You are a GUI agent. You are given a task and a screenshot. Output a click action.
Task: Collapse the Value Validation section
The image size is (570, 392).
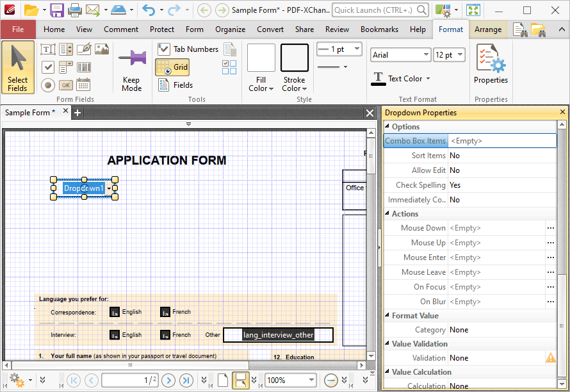[387, 343]
